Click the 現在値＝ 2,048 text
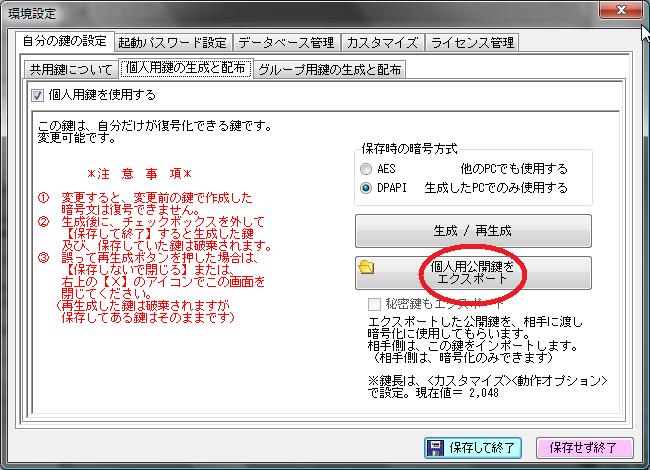 tap(457, 393)
